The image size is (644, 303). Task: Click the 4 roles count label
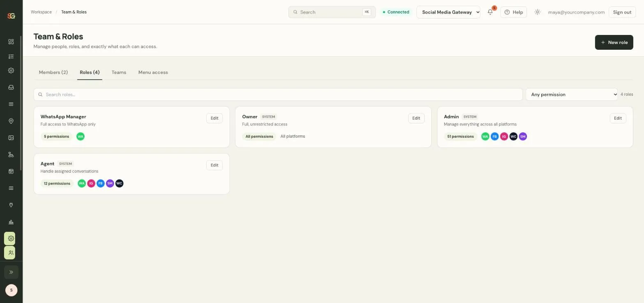627,95
